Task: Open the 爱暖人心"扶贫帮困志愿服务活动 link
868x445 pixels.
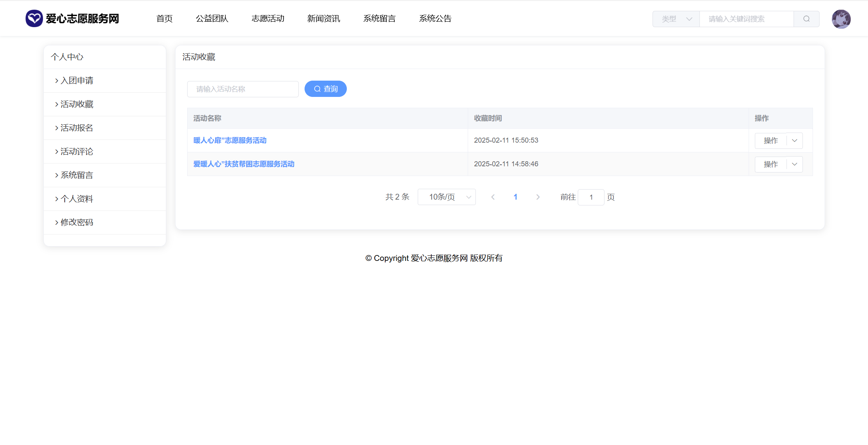Action: (x=244, y=164)
